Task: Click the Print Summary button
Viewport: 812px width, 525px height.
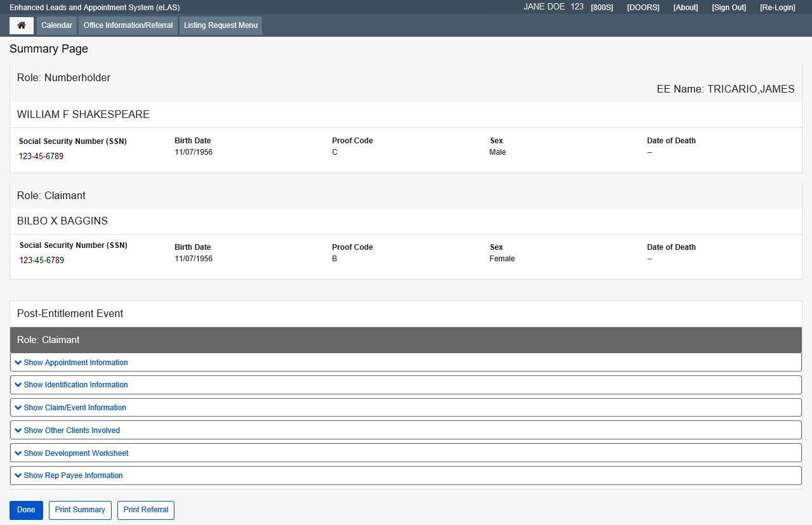Action: (80, 510)
